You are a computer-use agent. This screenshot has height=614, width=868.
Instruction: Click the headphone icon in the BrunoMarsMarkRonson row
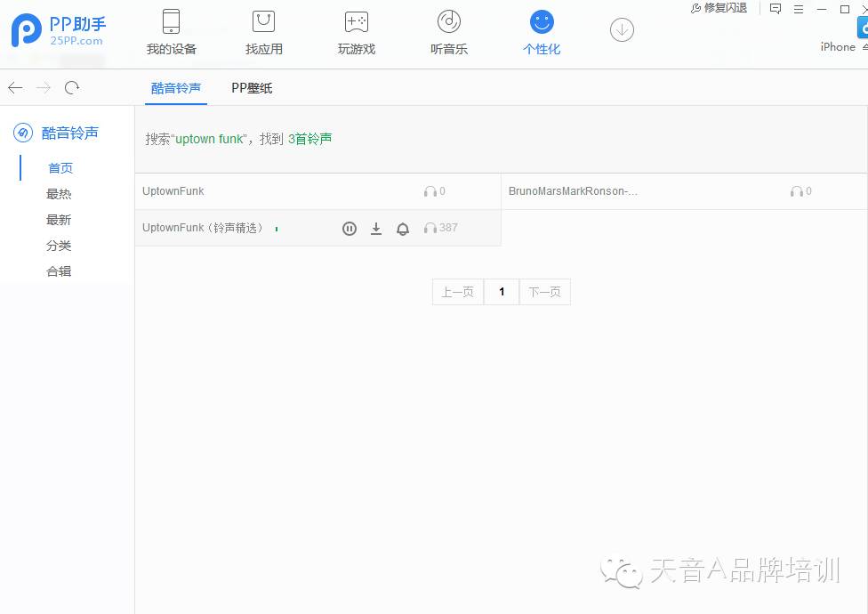click(797, 191)
